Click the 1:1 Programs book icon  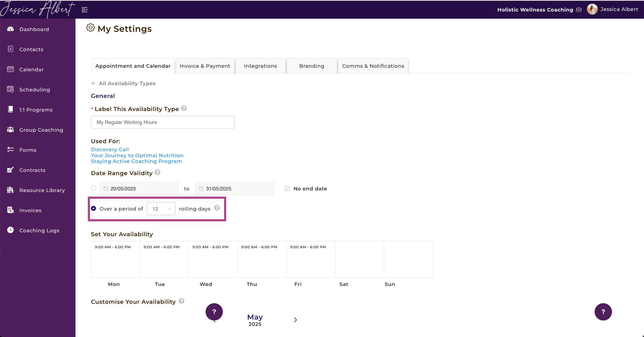pos(11,109)
